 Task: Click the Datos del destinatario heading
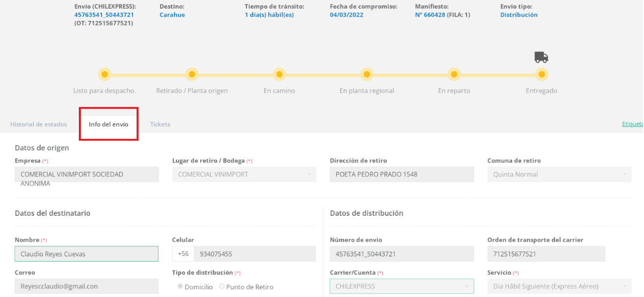[53, 213]
